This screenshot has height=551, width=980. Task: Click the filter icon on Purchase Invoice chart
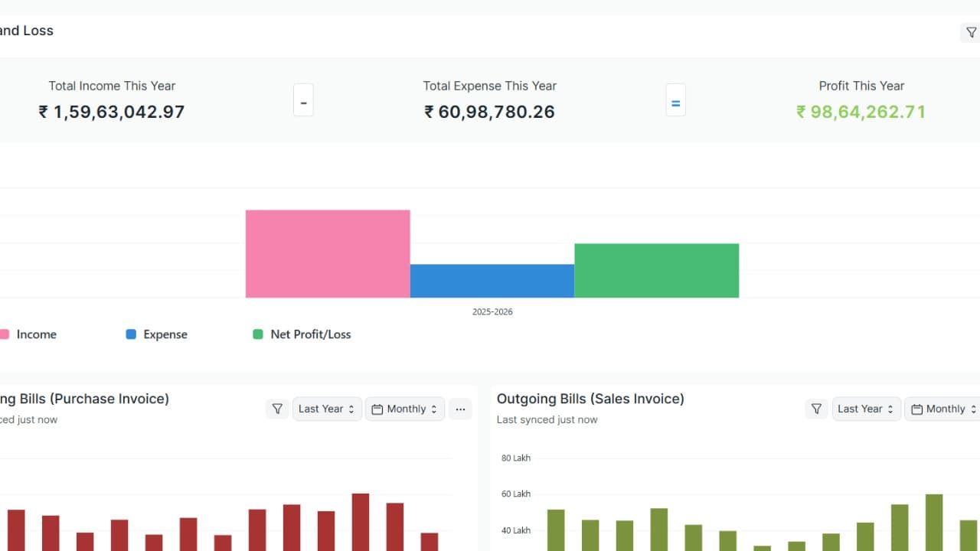(277, 409)
